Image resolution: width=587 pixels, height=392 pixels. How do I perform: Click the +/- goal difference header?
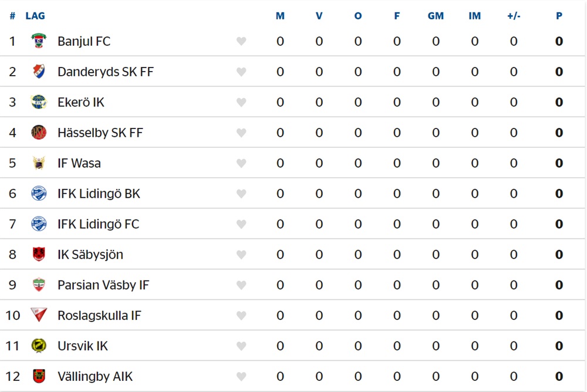(x=514, y=16)
